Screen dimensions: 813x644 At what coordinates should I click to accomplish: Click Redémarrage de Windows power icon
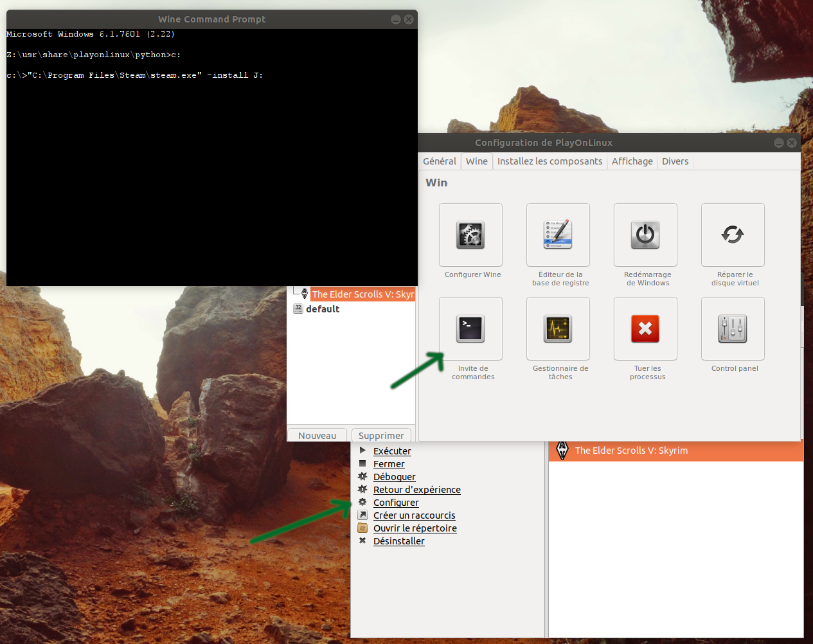click(645, 235)
